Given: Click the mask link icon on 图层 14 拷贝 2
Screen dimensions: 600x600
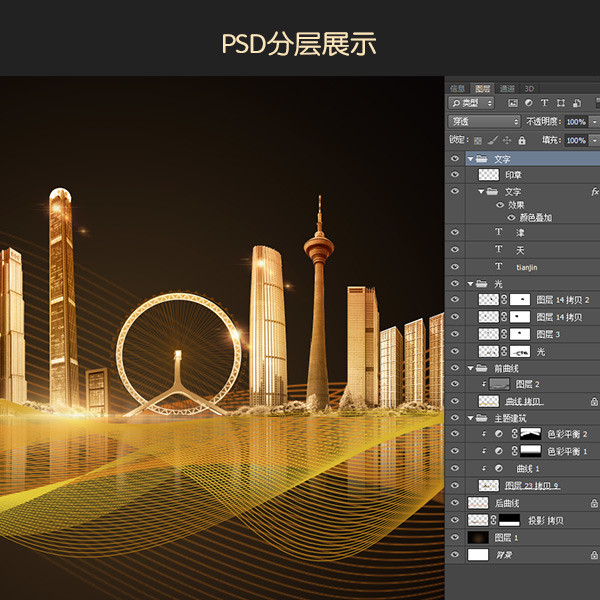Looking at the screenshot, I should (504, 299).
